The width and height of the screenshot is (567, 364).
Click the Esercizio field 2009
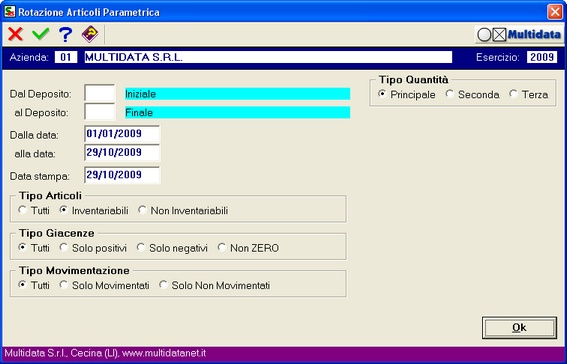[542, 57]
